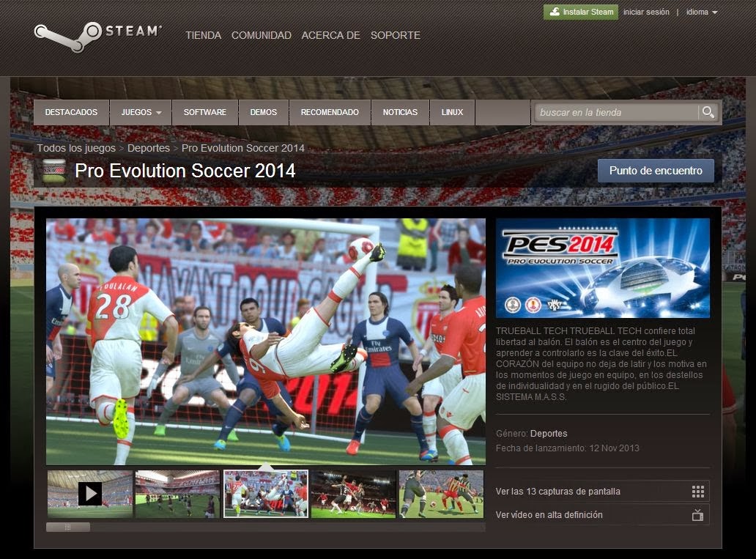Select the last screenshot thumbnail
This screenshot has width=756, height=559.
tap(440, 494)
